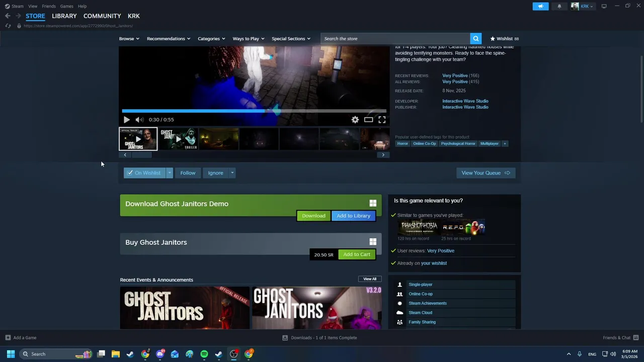Image resolution: width=644 pixels, height=362 pixels.
Task: Click the thumbnail strip scrollbar
Action: (142, 155)
